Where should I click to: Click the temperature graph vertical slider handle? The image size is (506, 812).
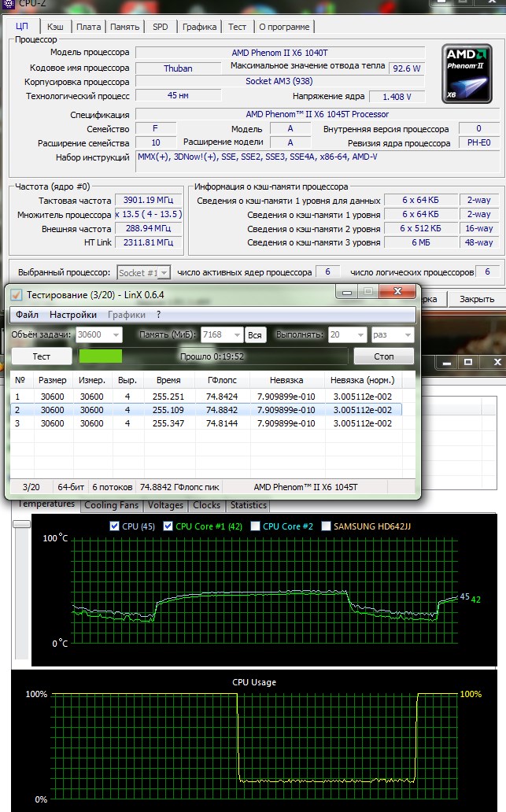point(22,524)
